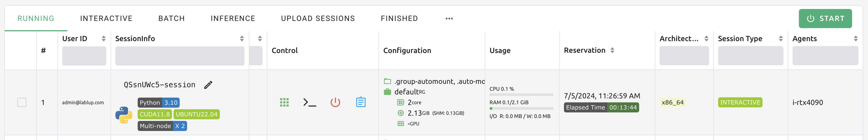
Task: Click the mounted folder icon in Configuration
Action: (387, 81)
